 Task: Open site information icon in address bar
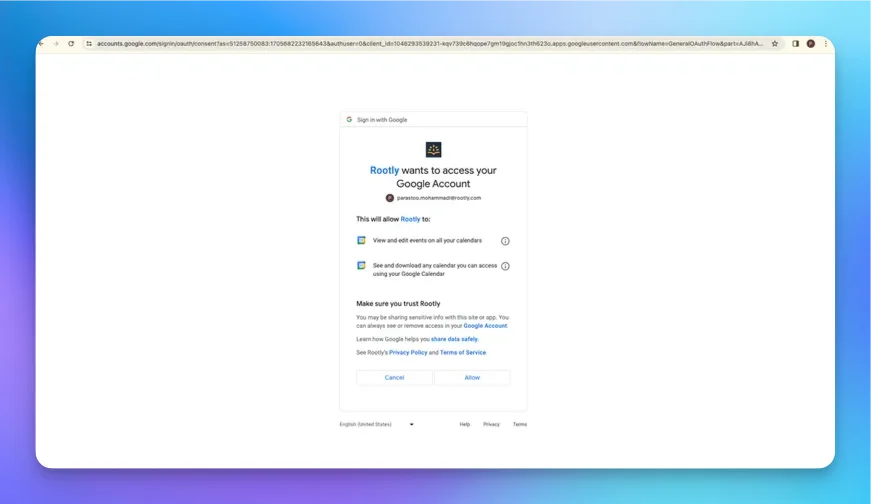[x=89, y=43]
